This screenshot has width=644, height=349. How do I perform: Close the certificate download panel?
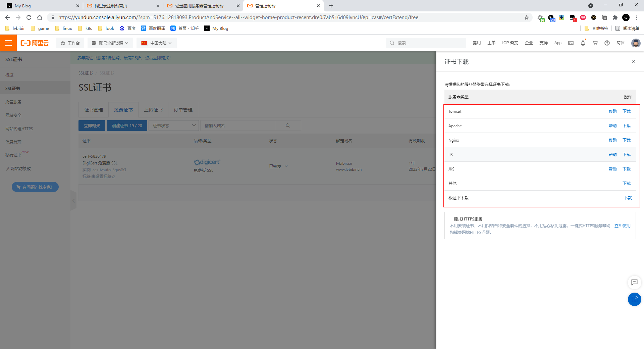634,61
